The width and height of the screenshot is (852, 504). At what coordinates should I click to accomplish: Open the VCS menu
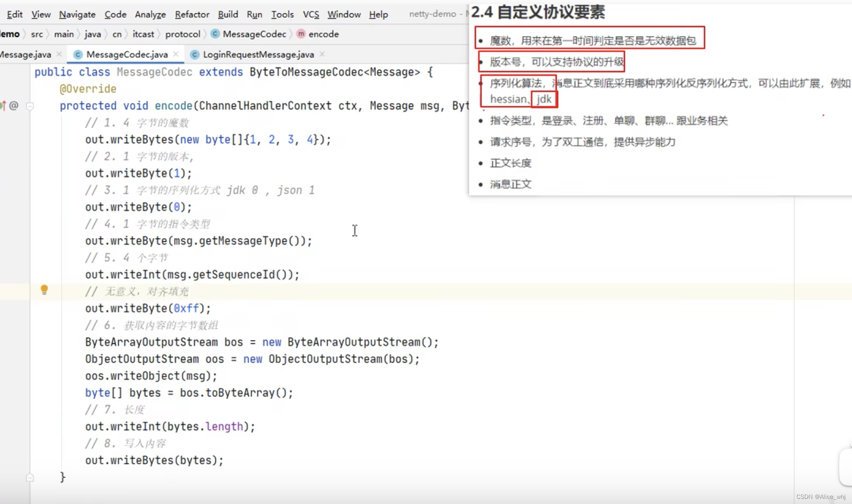click(311, 14)
